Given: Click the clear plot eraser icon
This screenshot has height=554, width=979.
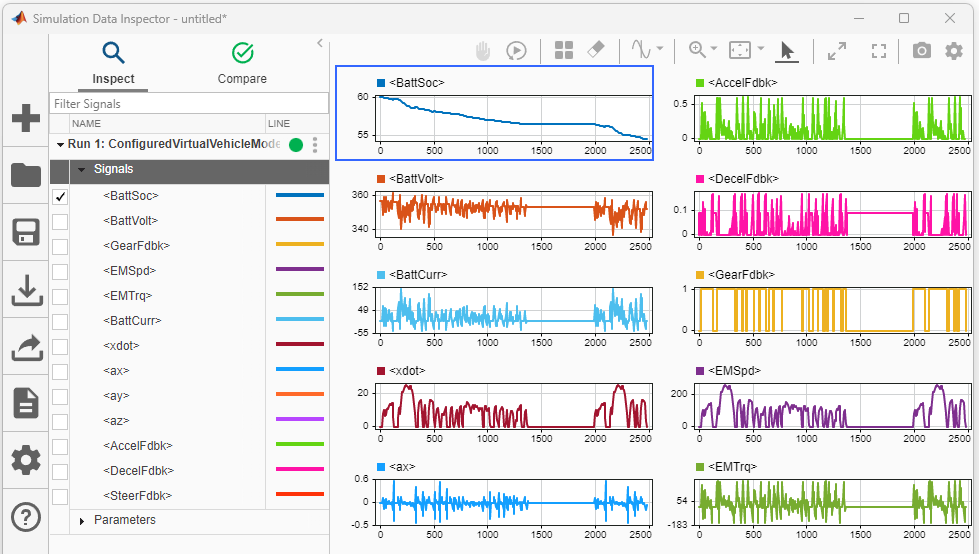Looking at the screenshot, I should (596, 49).
